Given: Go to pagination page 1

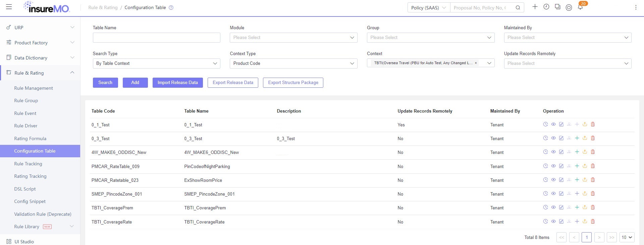Looking at the screenshot, I should pyautogui.click(x=587, y=237).
